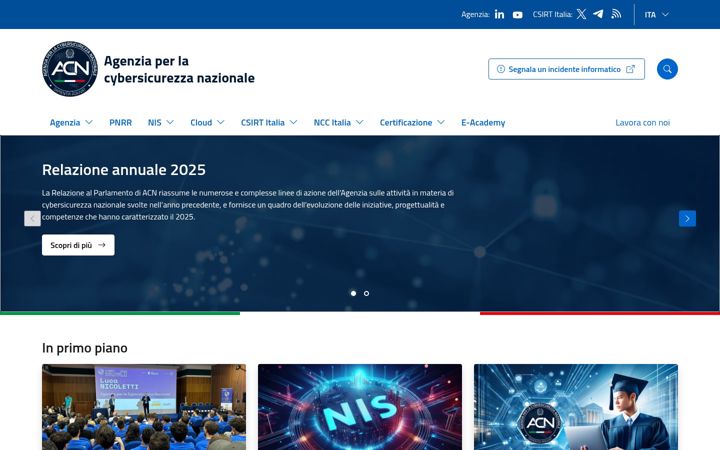Open the ACN graduate student thumbnail
720x450 pixels.
point(576,407)
